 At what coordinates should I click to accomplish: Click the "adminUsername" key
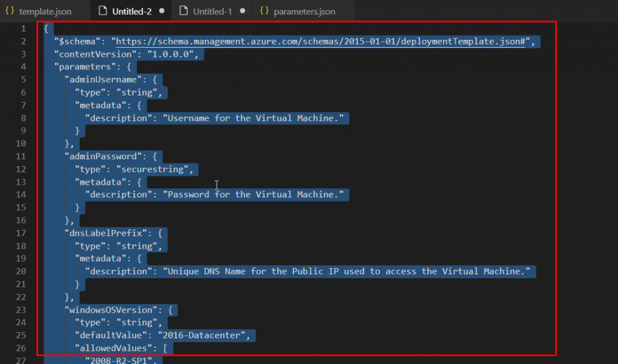pos(103,80)
